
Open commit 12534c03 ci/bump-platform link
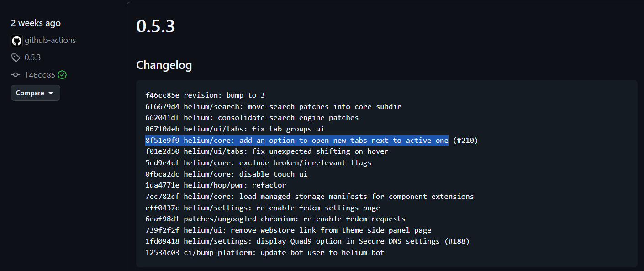[x=162, y=252]
